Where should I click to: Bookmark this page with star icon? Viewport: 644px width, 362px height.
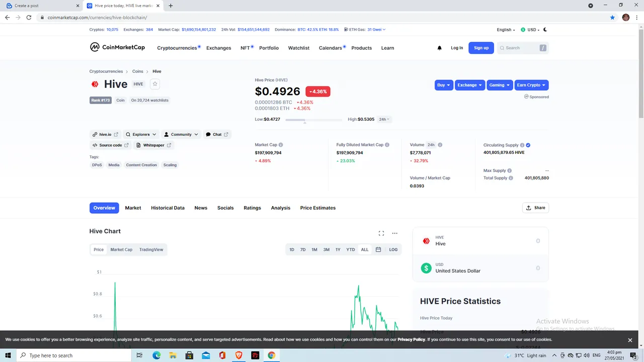[x=612, y=17]
